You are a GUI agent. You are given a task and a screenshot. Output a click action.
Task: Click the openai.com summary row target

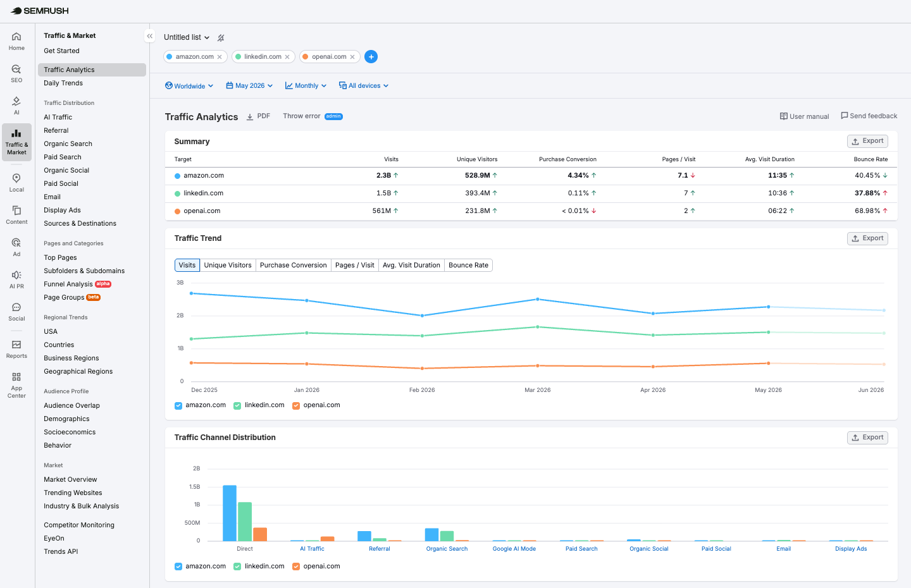[202, 211]
